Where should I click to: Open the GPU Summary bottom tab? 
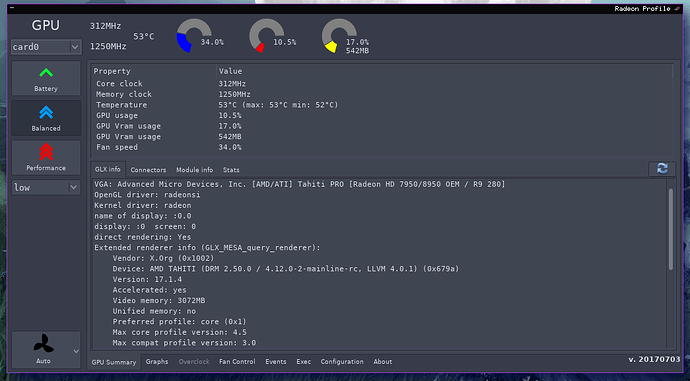(114, 362)
